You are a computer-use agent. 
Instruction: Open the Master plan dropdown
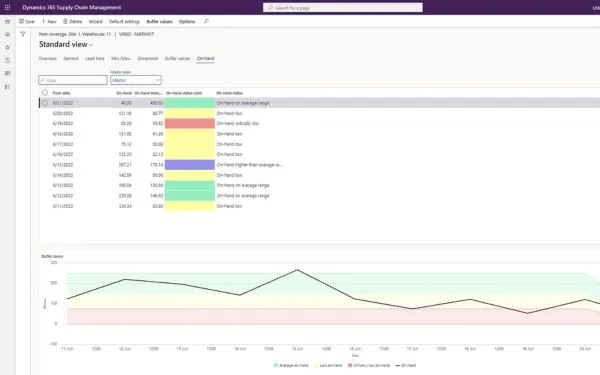[136, 80]
